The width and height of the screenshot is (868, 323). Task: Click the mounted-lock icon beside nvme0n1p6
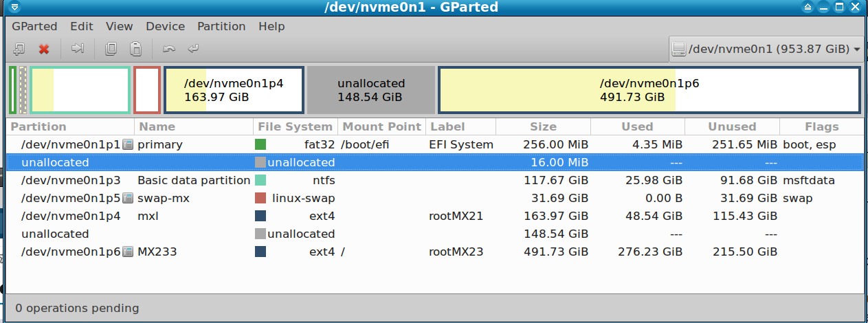(127, 252)
